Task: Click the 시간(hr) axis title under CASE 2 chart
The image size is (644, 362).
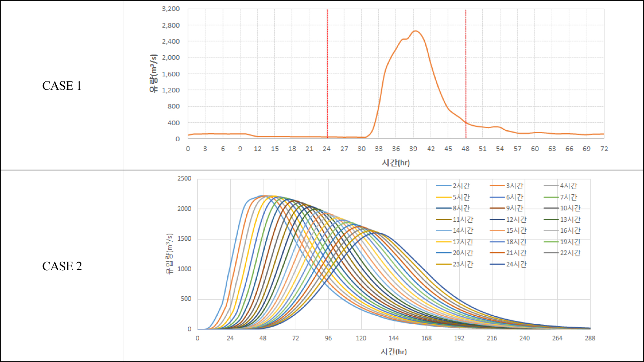Action: coord(394,351)
